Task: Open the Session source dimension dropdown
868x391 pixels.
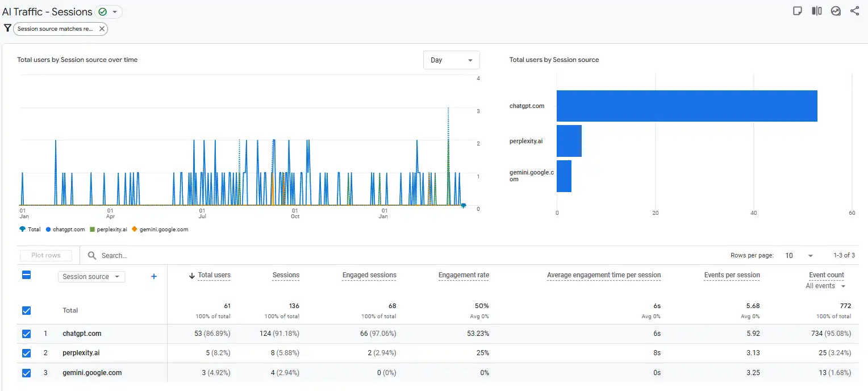Action: (x=91, y=277)
